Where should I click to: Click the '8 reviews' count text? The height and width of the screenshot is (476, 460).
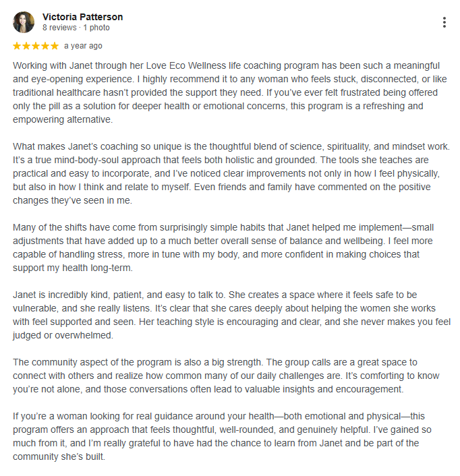click(59, 28)
